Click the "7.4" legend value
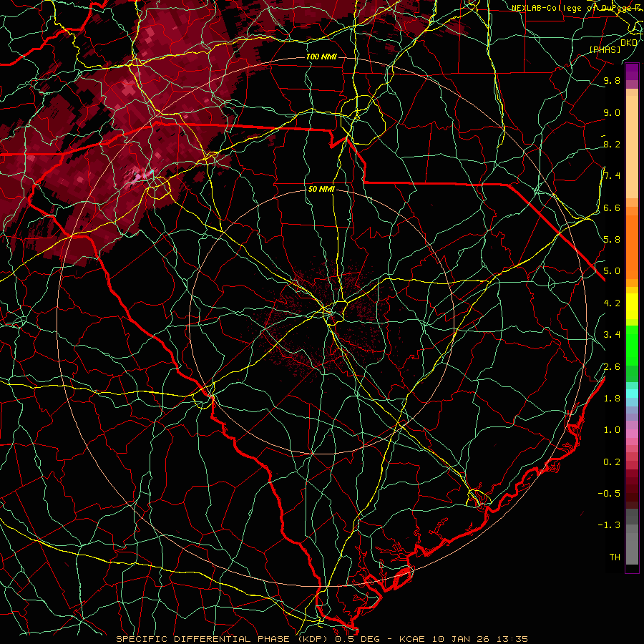This screenshot has width=644, height=644. click(612, 176)
